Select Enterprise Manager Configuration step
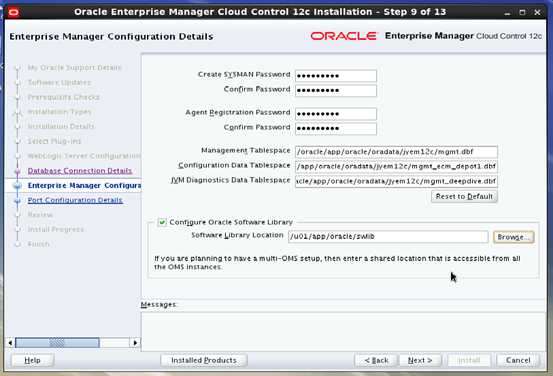Viewport: 553px width, 376px height. [x=84, y=186]
